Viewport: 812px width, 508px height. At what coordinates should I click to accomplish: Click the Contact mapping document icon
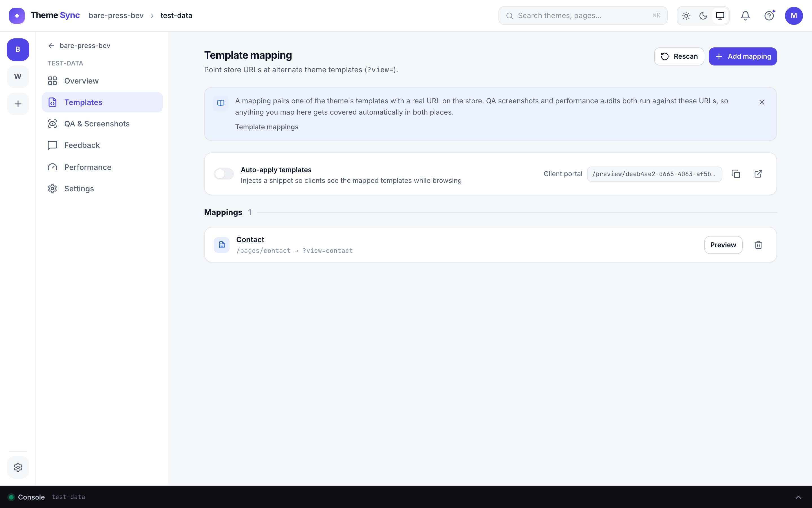tap(221, 245)
